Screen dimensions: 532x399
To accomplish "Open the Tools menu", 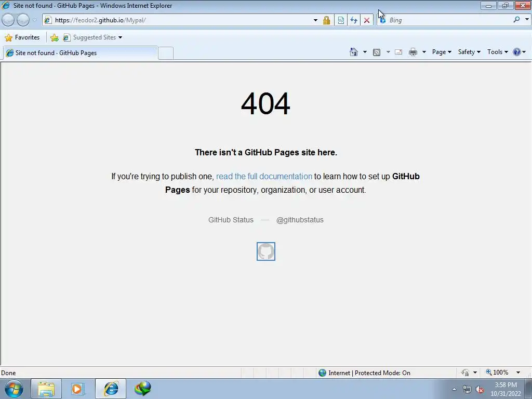I will (497, 52).
